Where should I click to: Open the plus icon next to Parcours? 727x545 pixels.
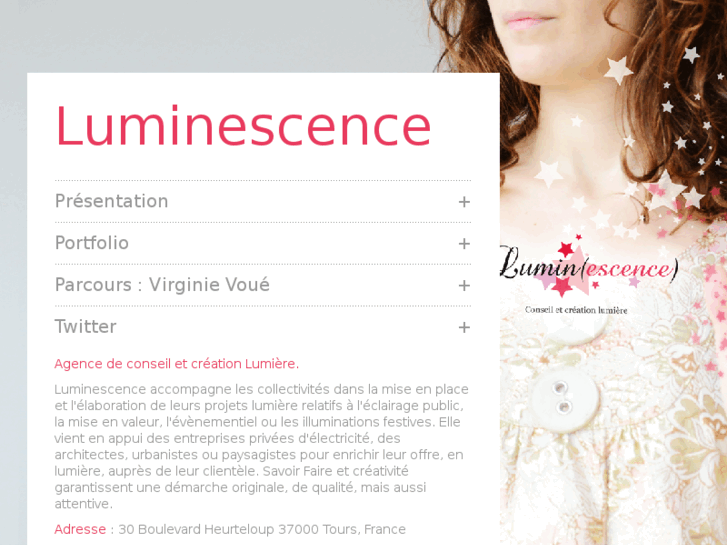point(464,285)
